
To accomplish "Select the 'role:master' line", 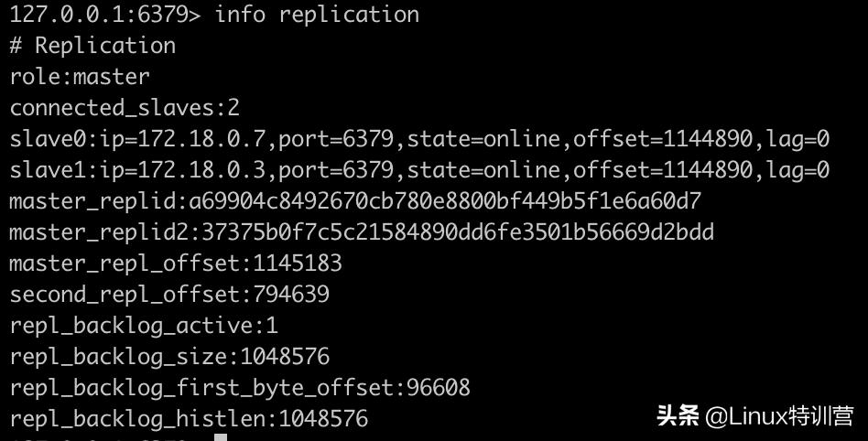I will pyautogui.click(x=80, y=77).
